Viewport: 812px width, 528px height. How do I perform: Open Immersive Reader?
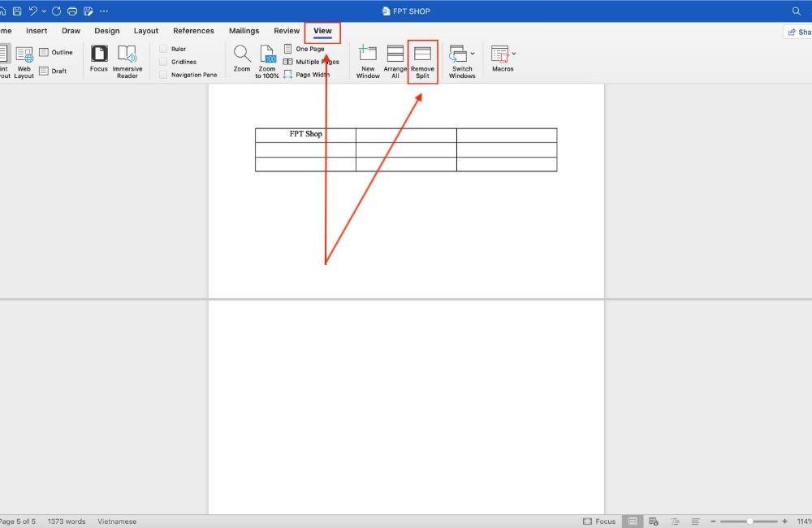pyautogui.click(x=127, y=62)
